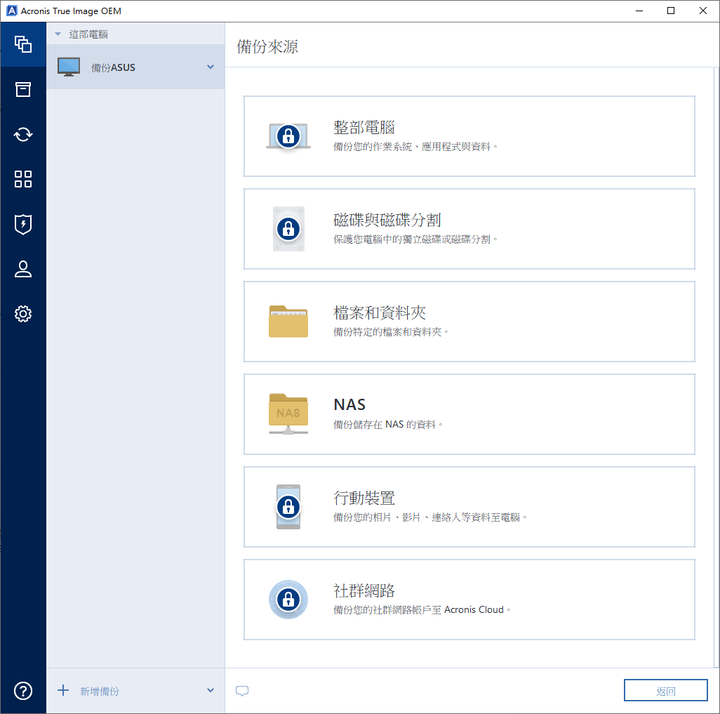Screen dimensions: 720x714
Task: Click the vertical scrollbar on right side
Action: (717, 367)
